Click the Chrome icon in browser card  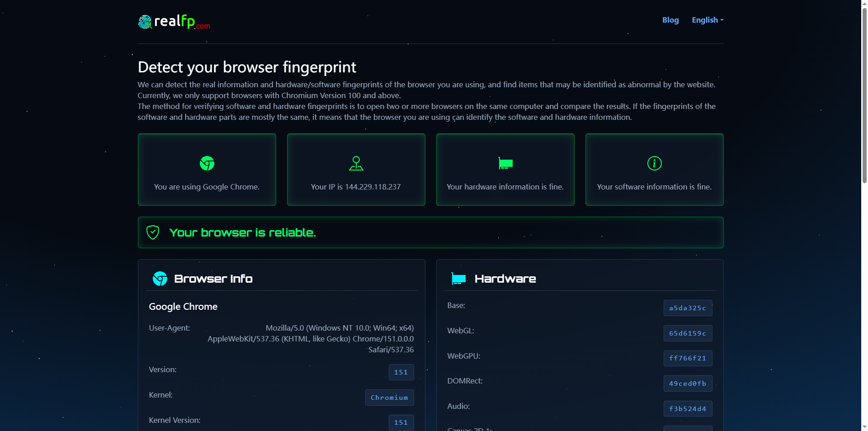(x=207, y=163)
